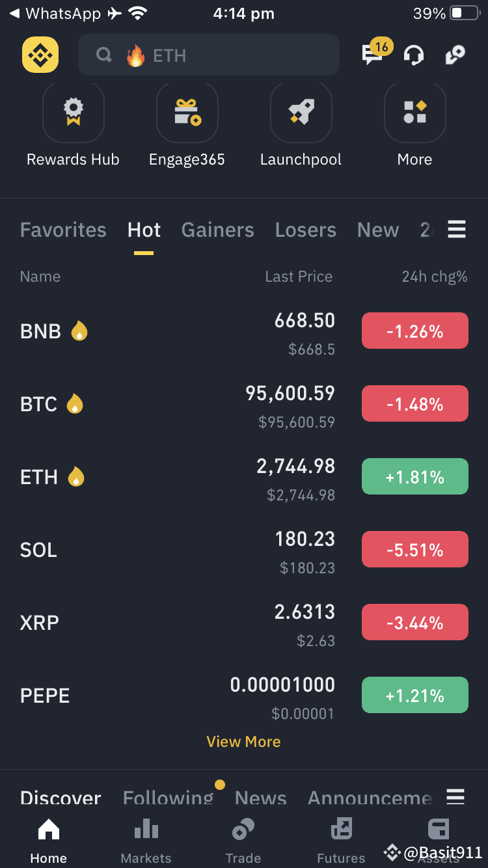Open Engage365 gift icon

click(187, 113)
